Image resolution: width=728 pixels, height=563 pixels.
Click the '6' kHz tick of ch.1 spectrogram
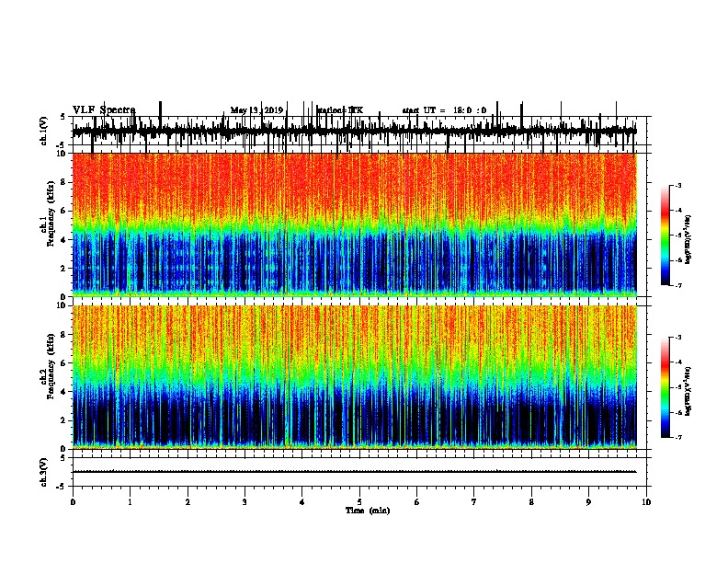point(63,211)
